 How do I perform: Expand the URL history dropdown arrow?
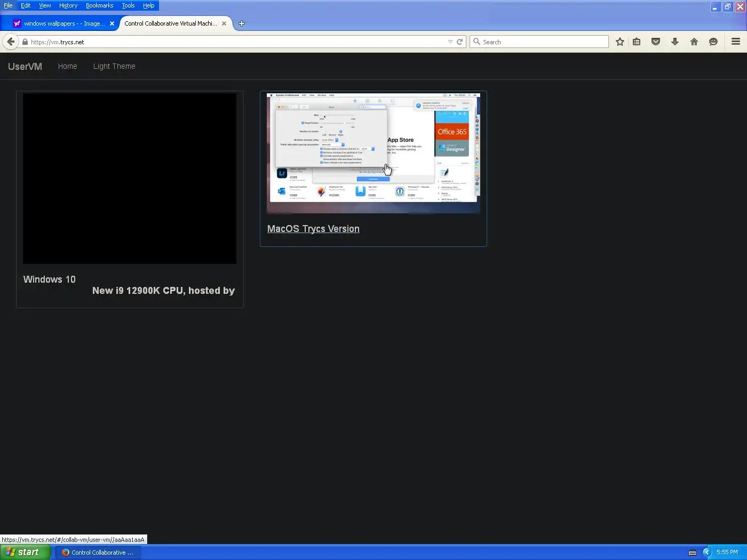click(x=450, y=42)
